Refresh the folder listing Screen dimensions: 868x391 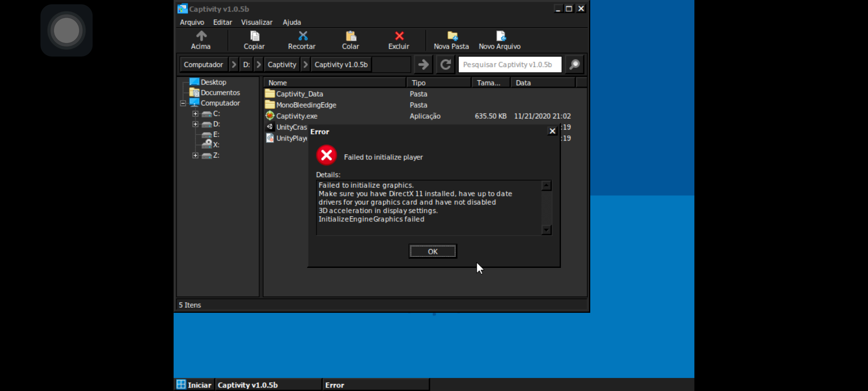click(x=445, y=65)
